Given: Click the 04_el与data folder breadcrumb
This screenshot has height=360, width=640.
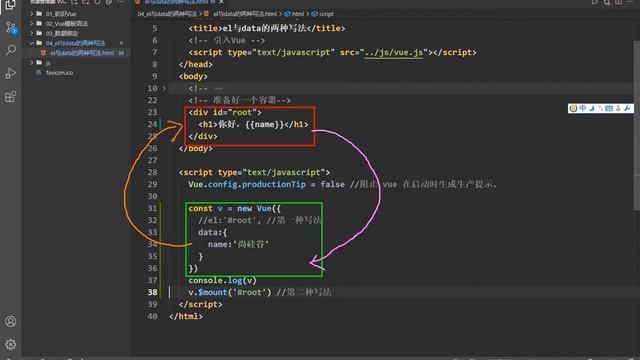Looking at the screenshot, I should [167, 14].
